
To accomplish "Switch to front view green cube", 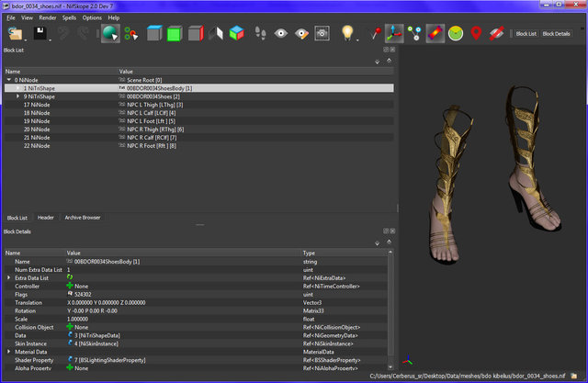I will point(173,34).
